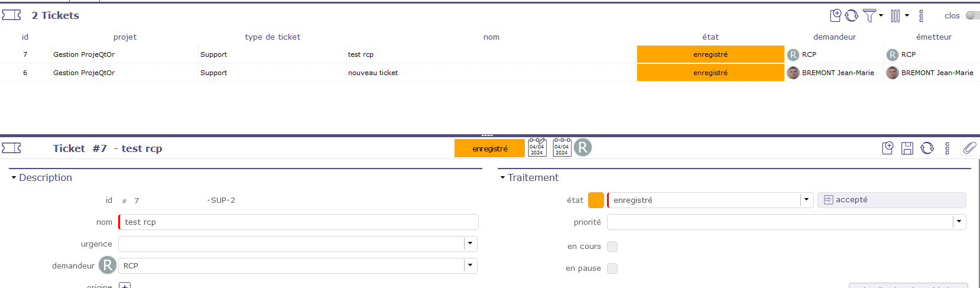Toggle the 'clos' switch to show closed tickets
980x288 pixels.
pyautogui.click(x=972, y=16)
